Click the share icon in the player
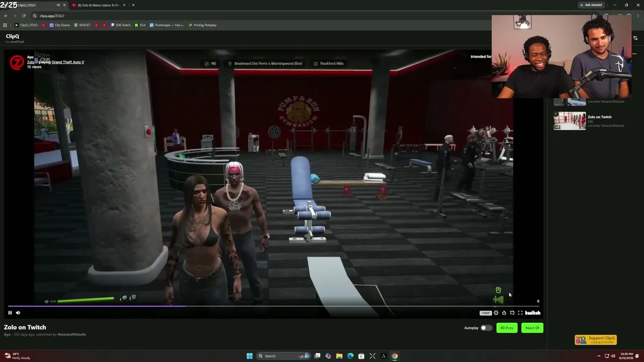The width and height of the screenshot is (644, 362). 504,313
